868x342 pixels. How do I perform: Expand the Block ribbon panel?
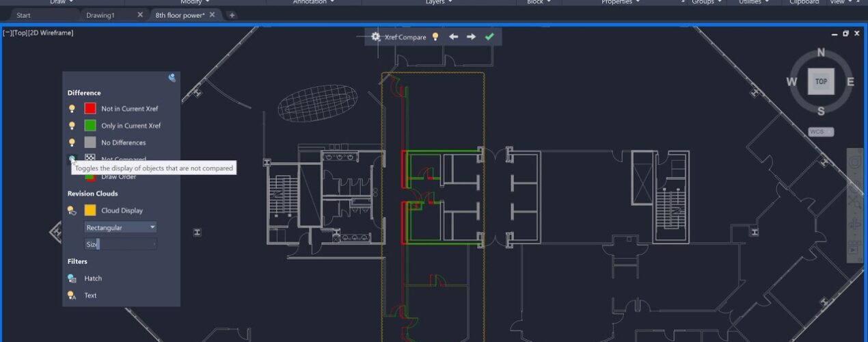540,3
